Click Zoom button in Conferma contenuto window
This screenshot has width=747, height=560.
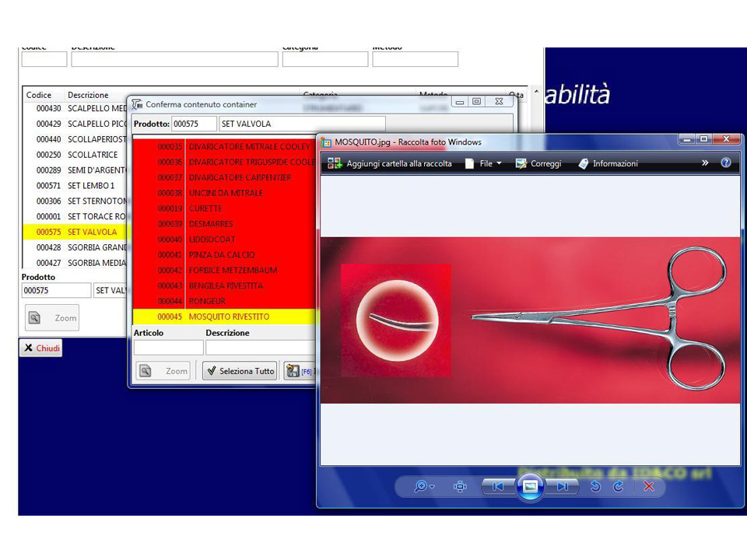click(x=163, y=371)
